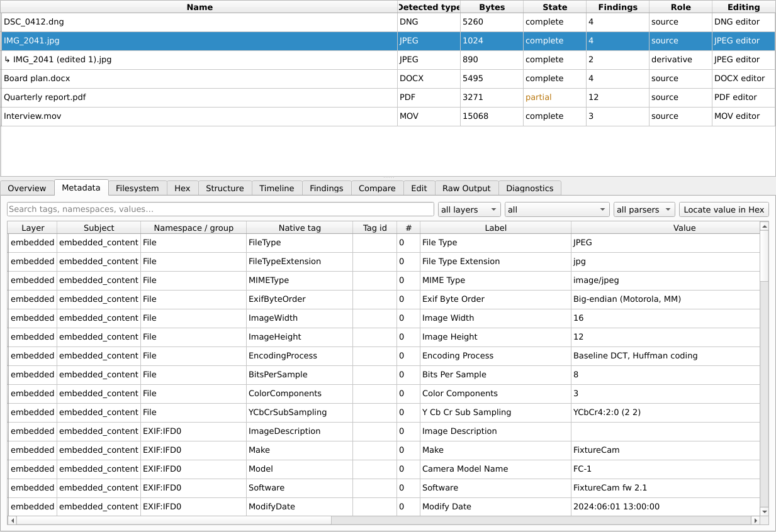Open the 'all parsers' filter dropdown
776x532 pixels.
644,209
